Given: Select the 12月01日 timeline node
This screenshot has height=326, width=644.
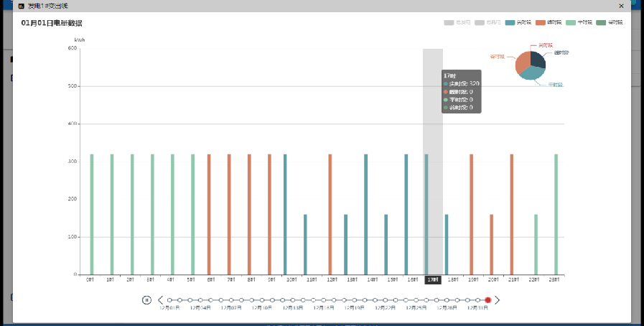Looking at the screenshot, I should click(169, 300).
